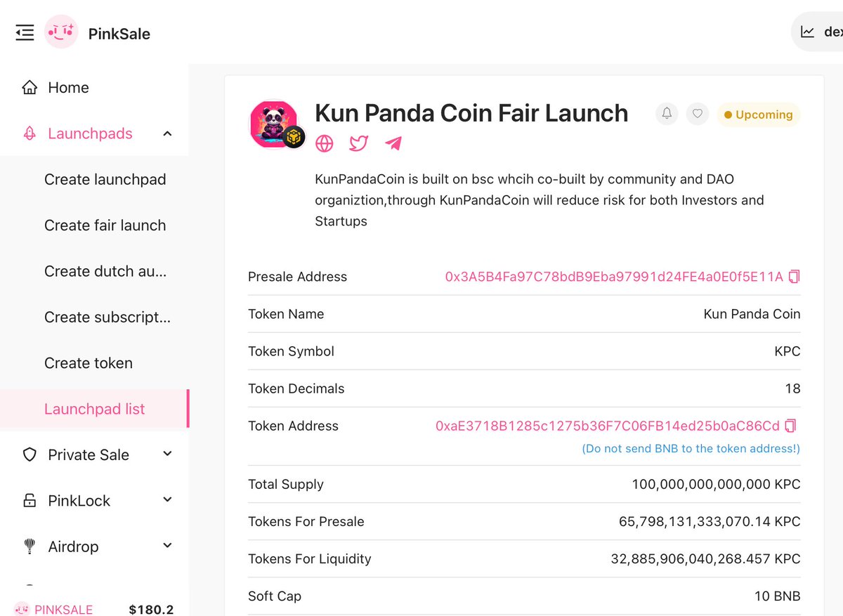Toggle the heart favorite icon
The image size is (843, 616).
point(698,114)
